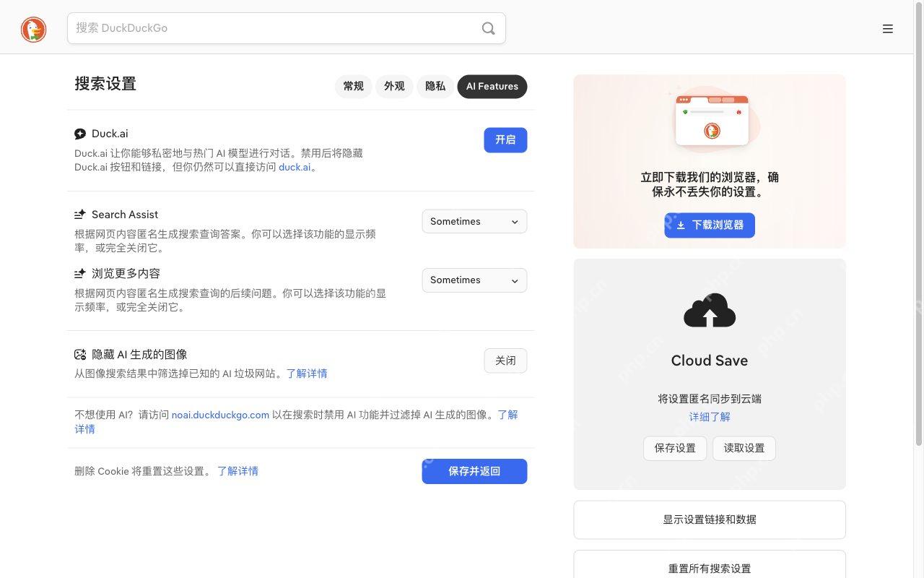This screenshot has width=924, height=578.
Task: Click the browser illustration in the download card
Action: coord(712,119)
